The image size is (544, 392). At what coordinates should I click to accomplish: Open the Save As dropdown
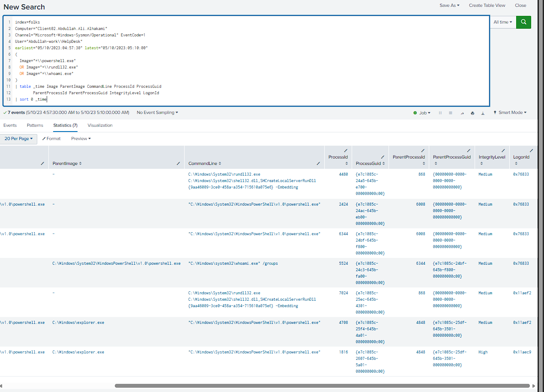coord(449,6)
